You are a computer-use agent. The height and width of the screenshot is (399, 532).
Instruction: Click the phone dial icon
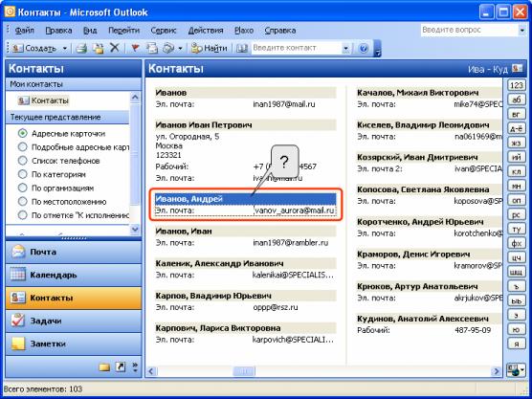pos(168,48)
